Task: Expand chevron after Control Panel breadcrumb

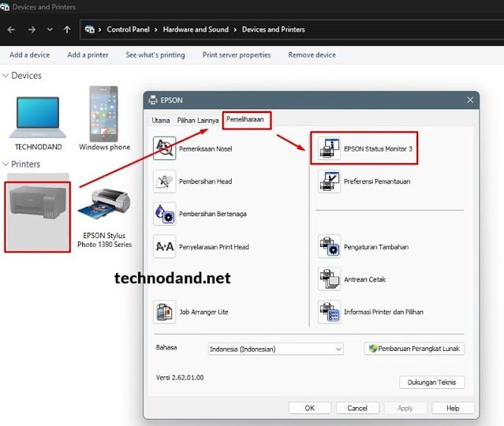Action: pos(156,29)
